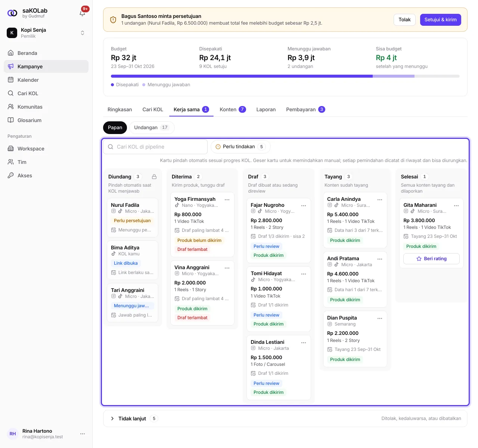This screenshot has height=448, width=478.
Task: Open the Komunitas sidebar item
Action: 46,107
